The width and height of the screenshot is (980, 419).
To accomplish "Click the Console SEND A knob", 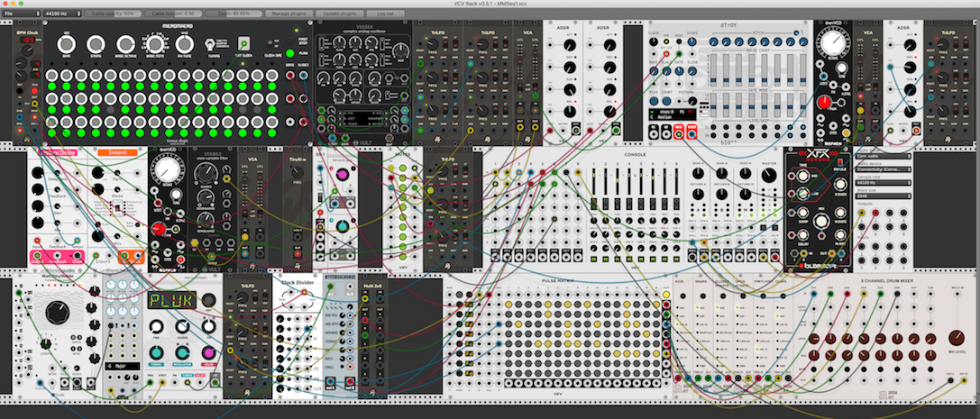I will (698, 176).
